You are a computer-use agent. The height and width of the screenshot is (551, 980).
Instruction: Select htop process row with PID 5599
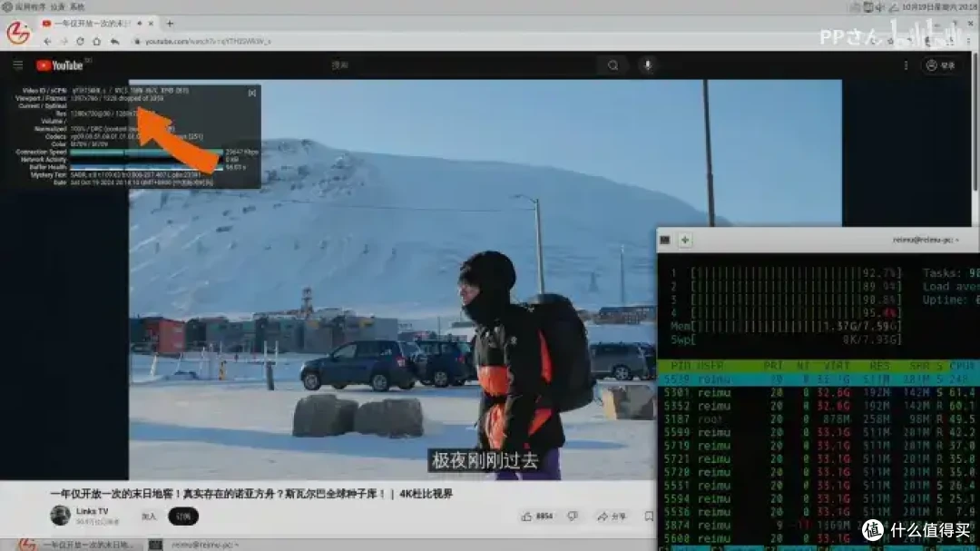818,432
